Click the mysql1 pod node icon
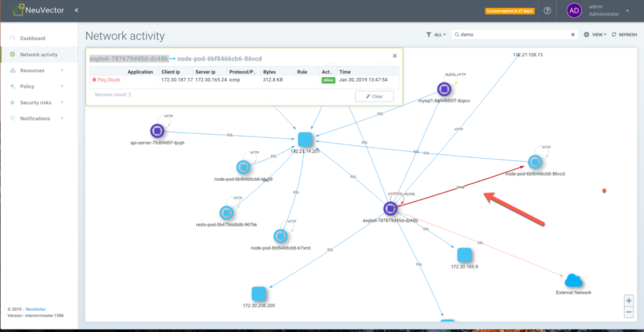The width and height of the screenshot is (644, 332). (x=444, y=88)
